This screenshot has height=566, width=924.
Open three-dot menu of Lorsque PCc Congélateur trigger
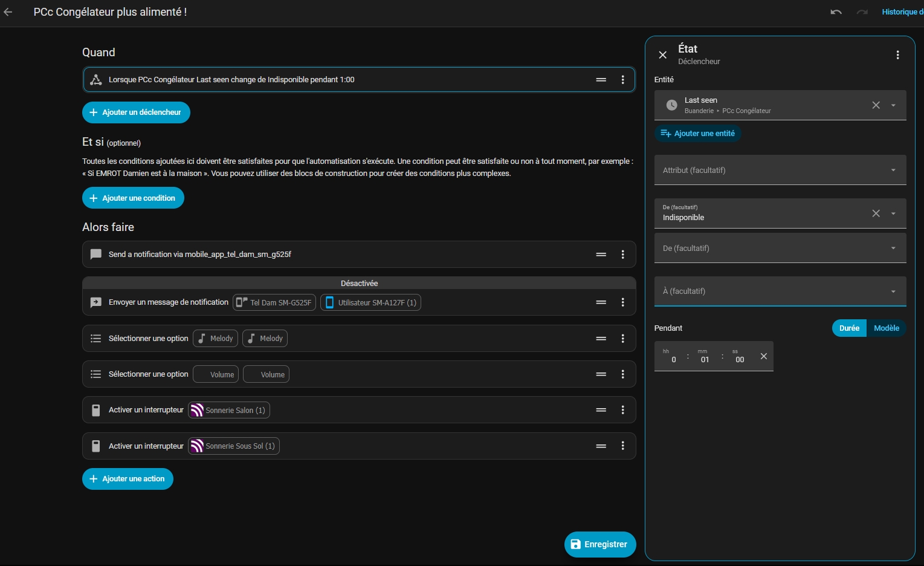pos(623,80)
